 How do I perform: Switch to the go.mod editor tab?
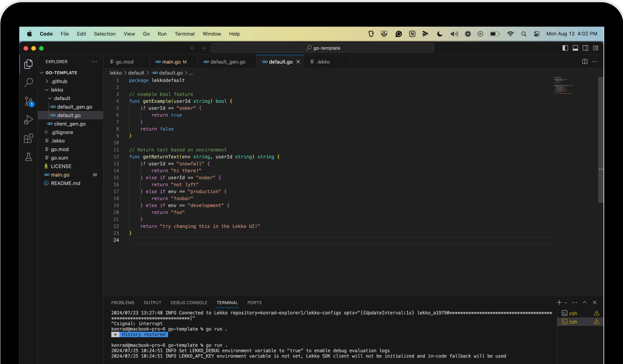(126, 62)
